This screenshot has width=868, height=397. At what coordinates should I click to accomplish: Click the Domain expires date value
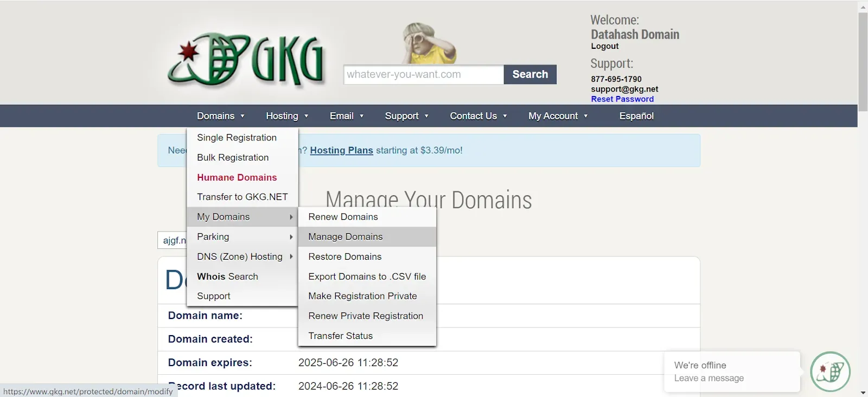[348, 362]
